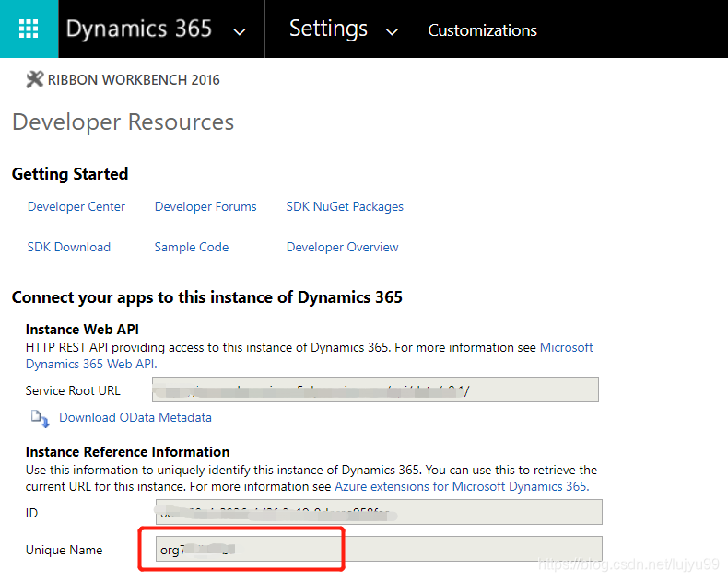Open the Developer Overview link
The width and height of the screenshot is (728, 581).
[x=342, y=247]
